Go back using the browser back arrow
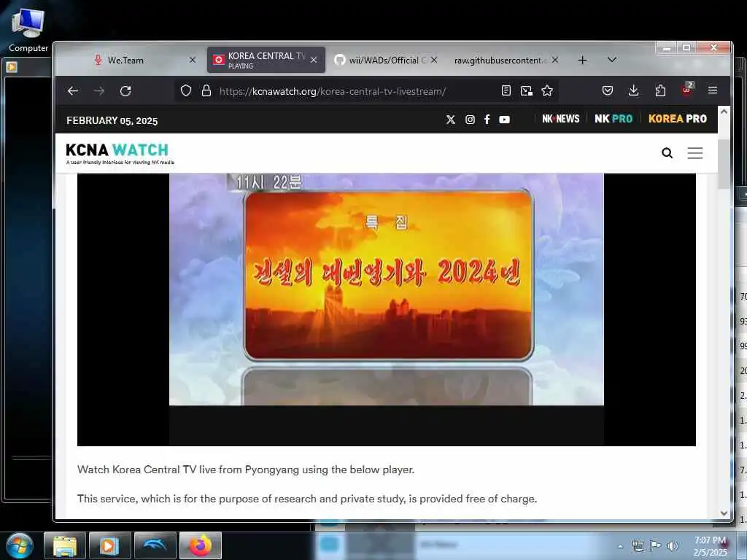Image resolution: width=747 pixels, height=560 pixels. coord(72,91)
